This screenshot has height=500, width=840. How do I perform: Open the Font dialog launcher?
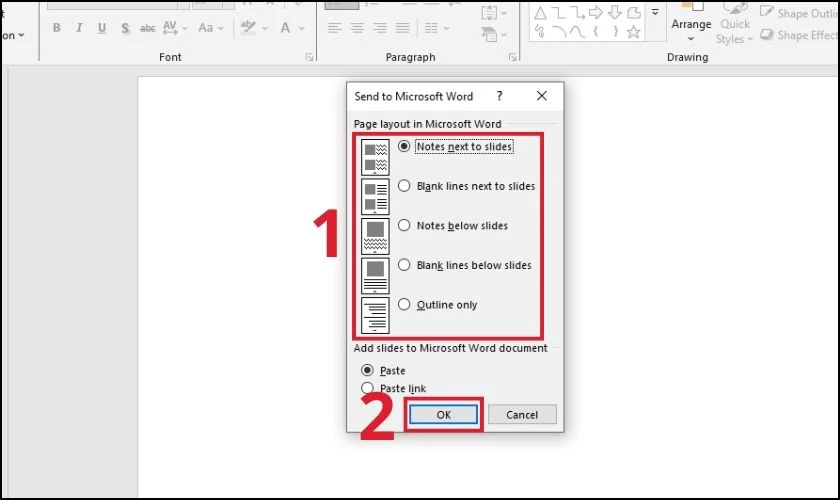point(309,57)
